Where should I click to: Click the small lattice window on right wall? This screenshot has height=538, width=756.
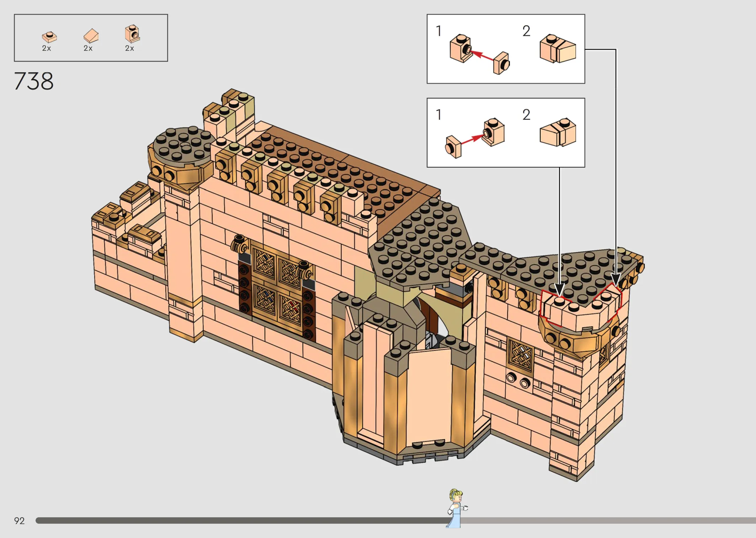pyautogui.click(x=521, y=356)
